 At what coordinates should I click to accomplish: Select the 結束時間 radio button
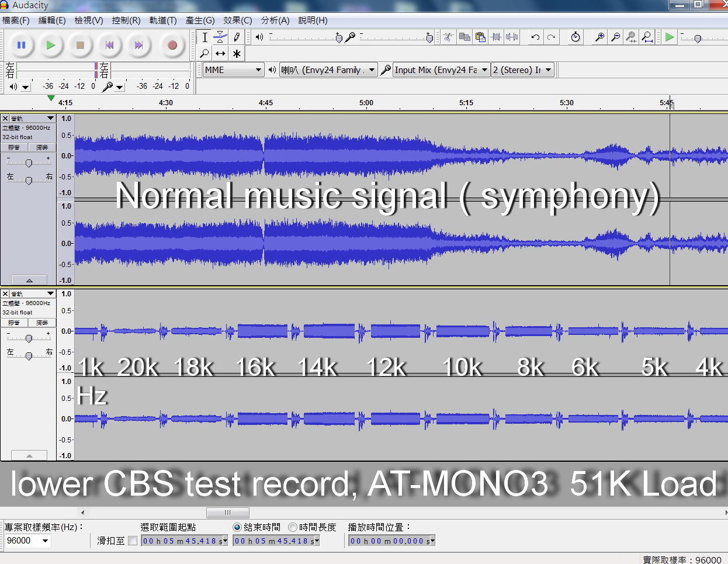pyautogui.click(x=237, y=527)
